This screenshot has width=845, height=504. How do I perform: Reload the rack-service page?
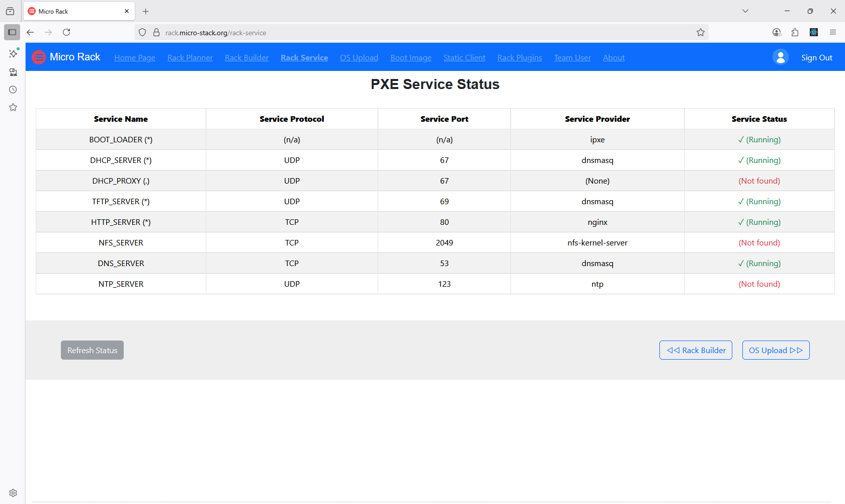pyautogui.click(x=66, y=32)
